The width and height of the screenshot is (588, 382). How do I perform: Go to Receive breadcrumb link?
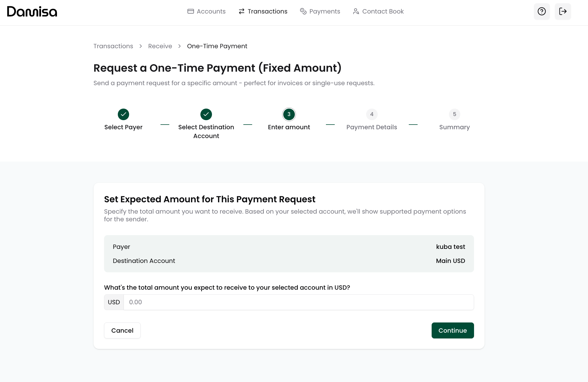pyautogui.click(x=160, y=46)
